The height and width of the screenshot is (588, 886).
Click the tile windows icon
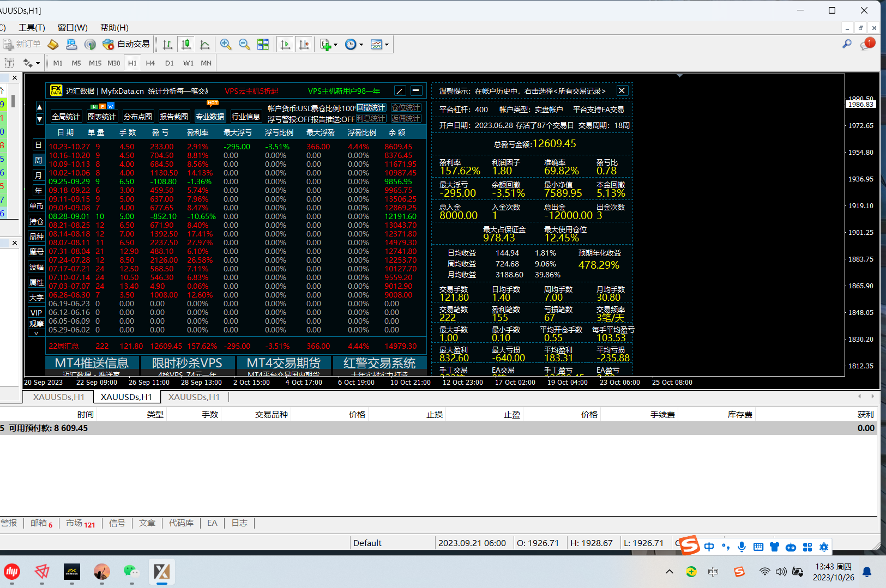tap(263, 45)
